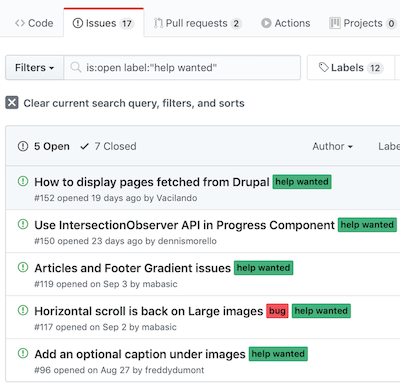Viewport: 400px width, 391px height.
Task: Show the 5 Open issues
Action: [44, 146]
